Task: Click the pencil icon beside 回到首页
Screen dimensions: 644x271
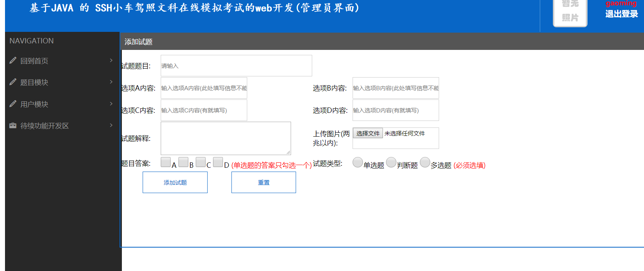Action: point(13,60)
